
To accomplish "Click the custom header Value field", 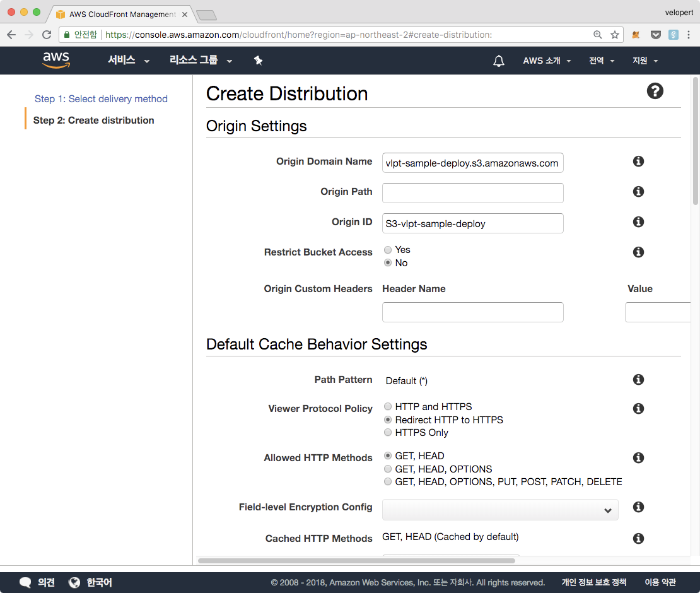I will tap(658, 312).
